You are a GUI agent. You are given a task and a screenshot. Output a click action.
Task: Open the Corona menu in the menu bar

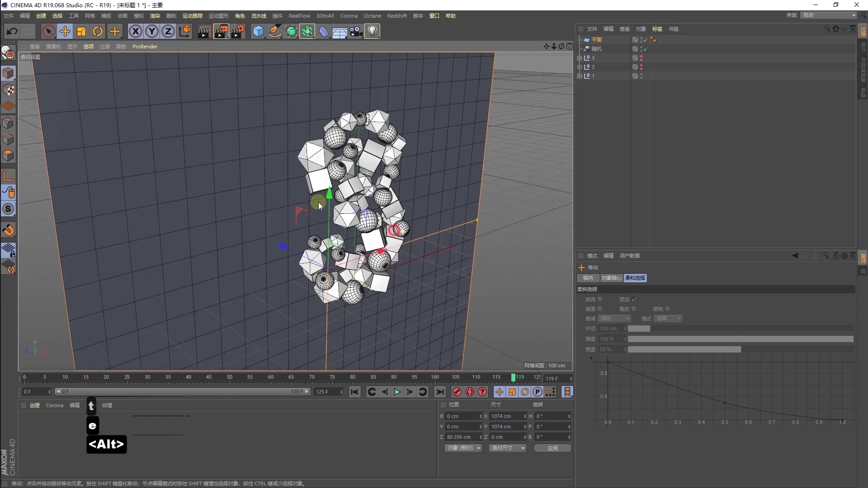point(349,15)
